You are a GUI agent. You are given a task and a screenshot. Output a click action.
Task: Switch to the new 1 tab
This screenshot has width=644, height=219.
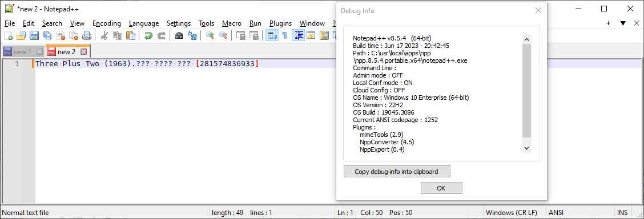(x=22, y=52)
